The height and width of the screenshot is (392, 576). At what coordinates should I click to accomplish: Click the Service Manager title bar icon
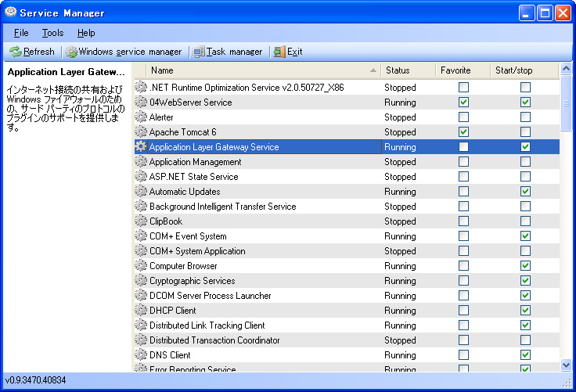point(11,12)
